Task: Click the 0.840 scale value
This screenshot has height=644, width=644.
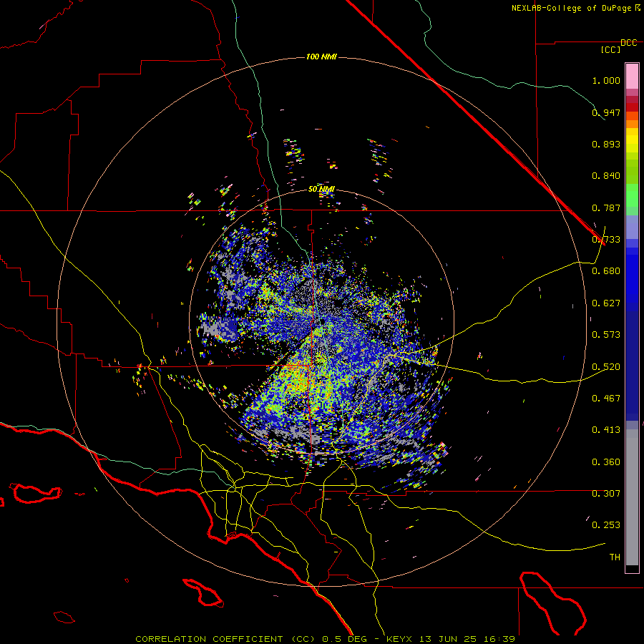Action: [606, 176]
